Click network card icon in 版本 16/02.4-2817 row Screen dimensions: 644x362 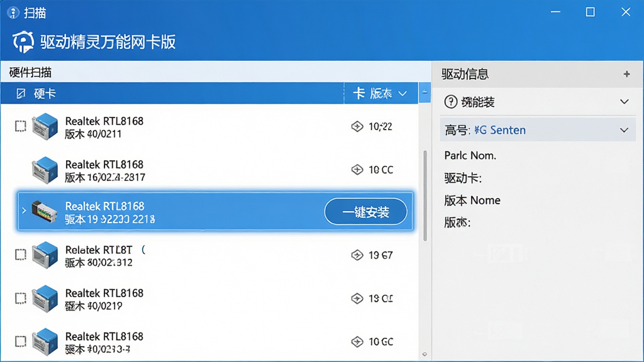(x=45, y=170)
